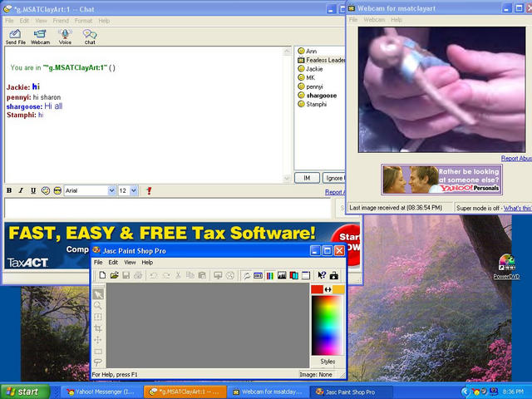Click the Copy icon in Paint Shop Pro
Screen dimensions: 532x399
[x=190, y=275]
